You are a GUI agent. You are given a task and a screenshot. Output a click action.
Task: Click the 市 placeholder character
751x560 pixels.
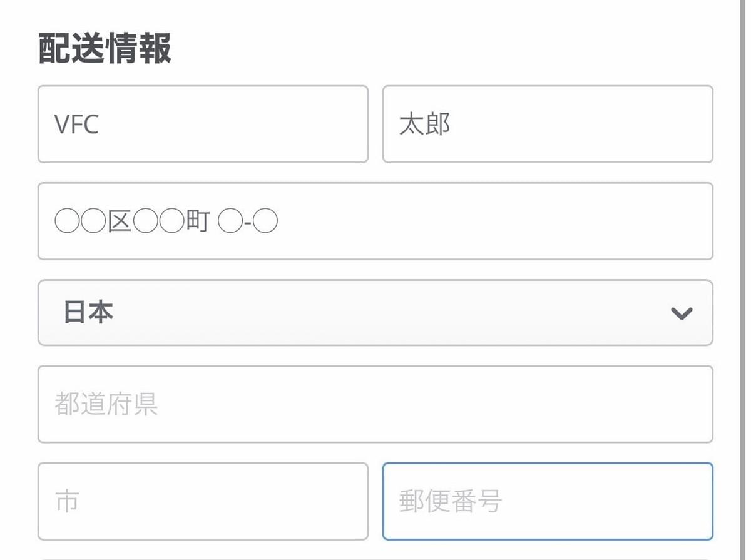[66, 502]
